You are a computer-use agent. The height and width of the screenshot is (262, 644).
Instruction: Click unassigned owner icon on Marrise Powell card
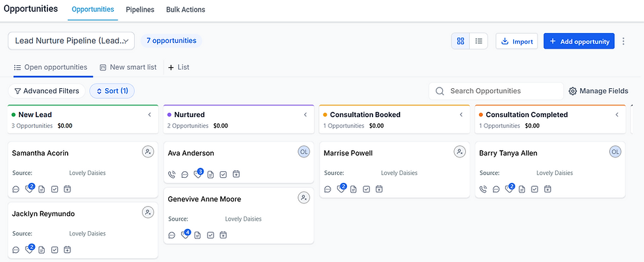[459, 152]
